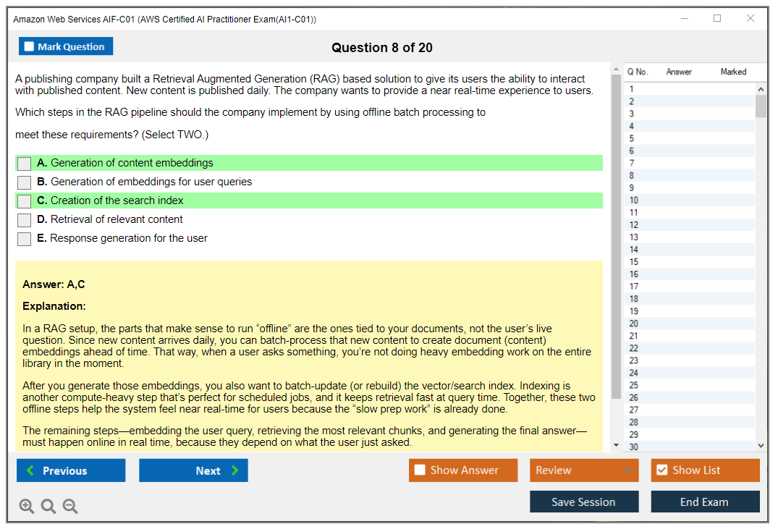Click the Next button
The width and height of the screenshot is (778, 532).
pos(193,470)
